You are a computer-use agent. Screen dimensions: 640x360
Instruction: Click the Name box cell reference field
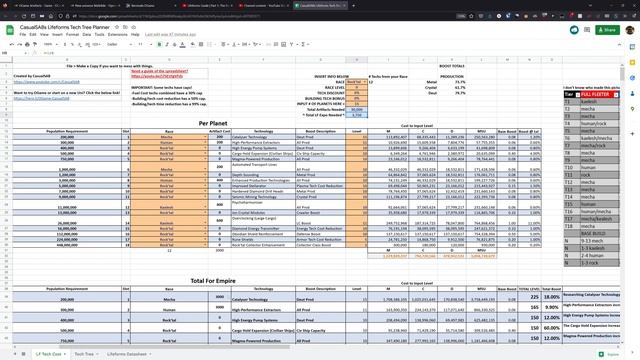pos(14,53)
